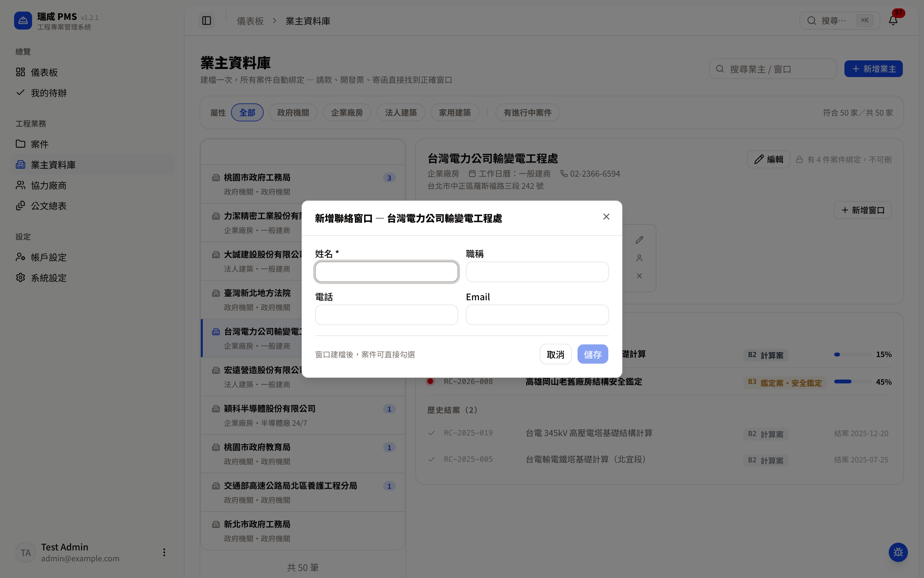
Task: Select the 全部 filter chip
Action: pos(247,112)
